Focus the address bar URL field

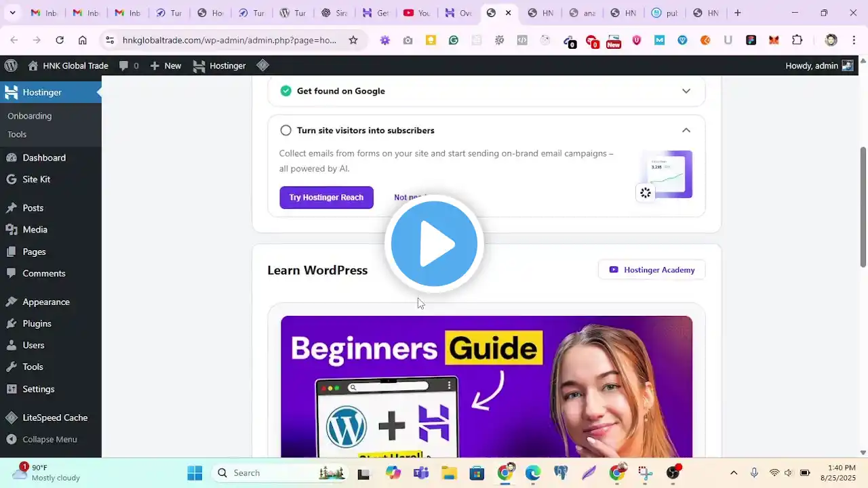point(229,40)
